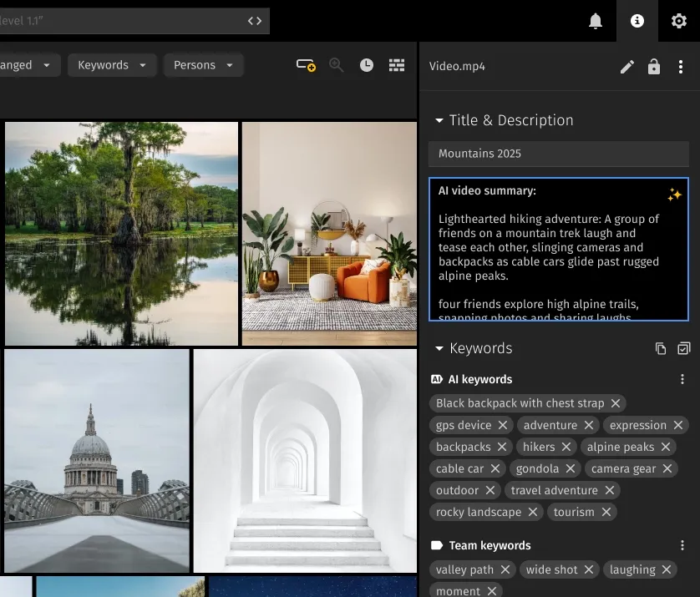700x597 pixels.
Task: Remove the 'outdoor' keyword
Action: (489, 490)
